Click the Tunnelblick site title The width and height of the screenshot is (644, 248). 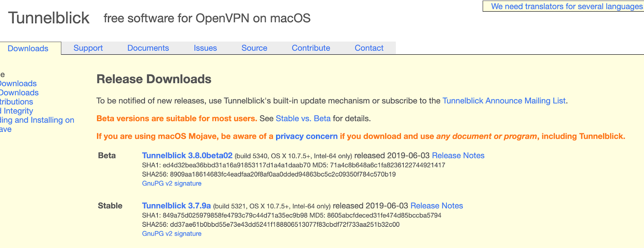(x=49, y=18)
